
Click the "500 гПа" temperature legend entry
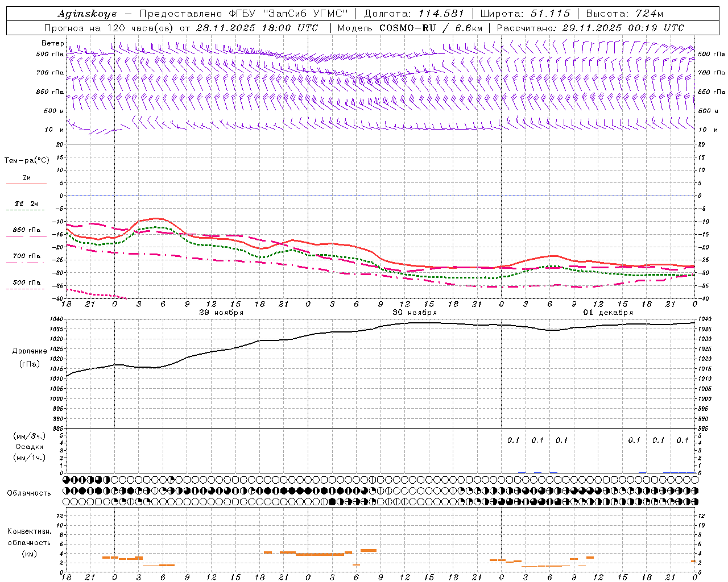(26, 282)
